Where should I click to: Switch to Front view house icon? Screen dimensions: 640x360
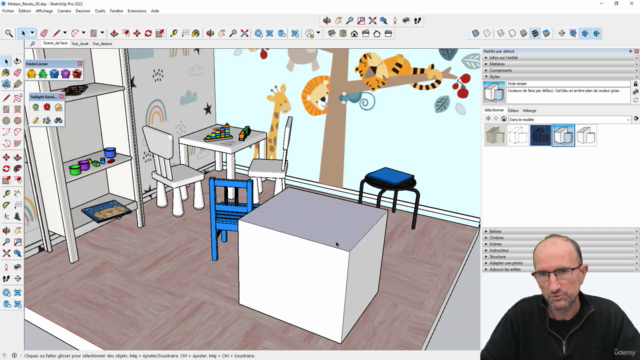pyautogui.click(x=354, y=33)
